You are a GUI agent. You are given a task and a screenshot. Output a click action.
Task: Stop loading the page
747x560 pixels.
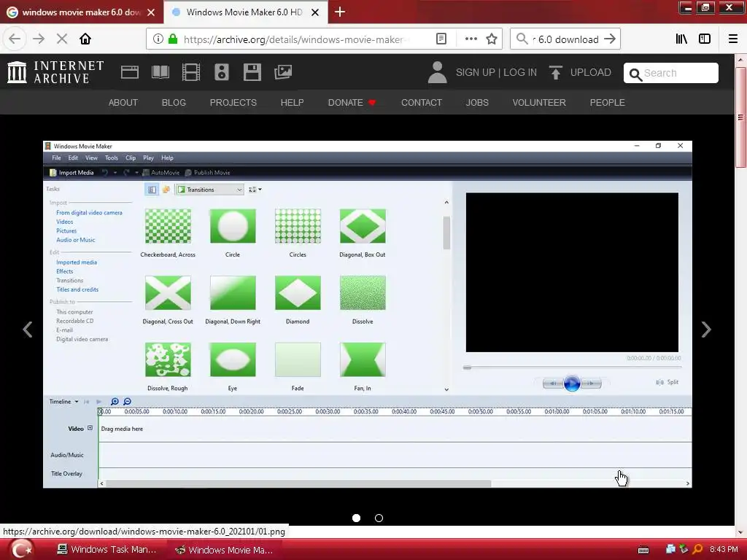(62, 39)
